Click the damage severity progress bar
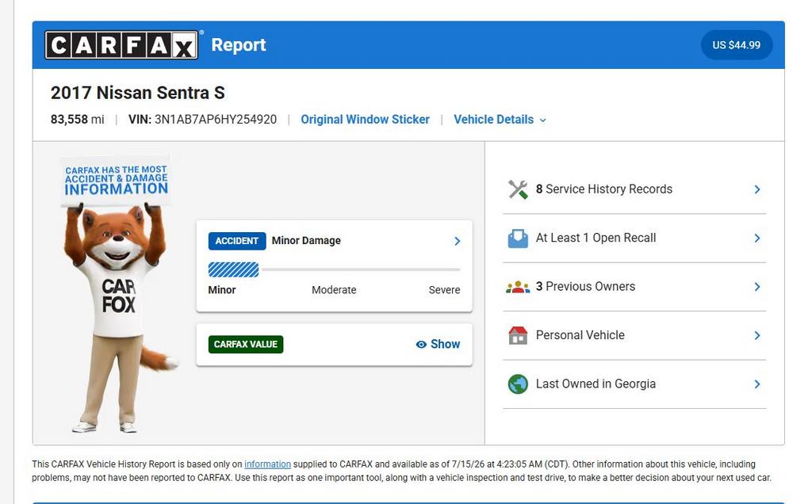 point(334,269)
